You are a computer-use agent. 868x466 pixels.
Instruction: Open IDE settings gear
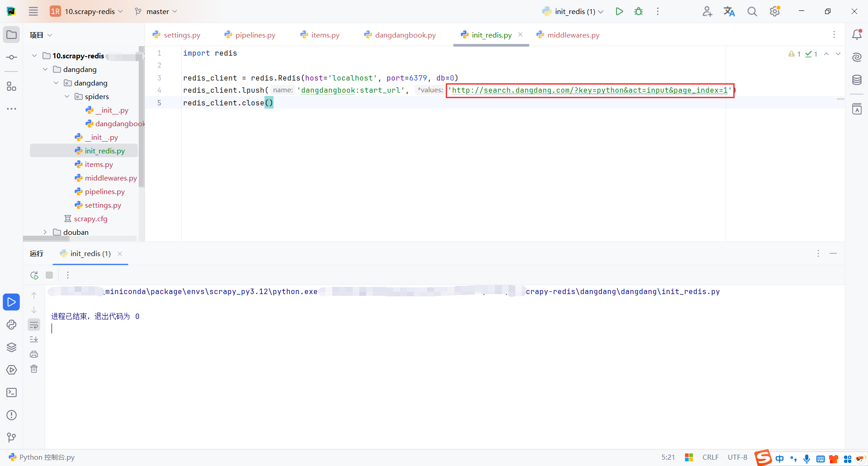click(x=775, y=11)
